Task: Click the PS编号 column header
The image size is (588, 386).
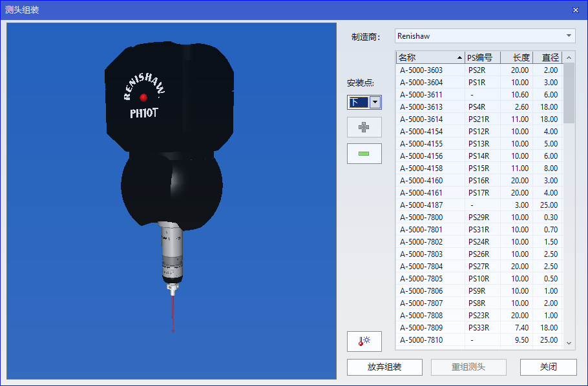Action: point(483,57)
